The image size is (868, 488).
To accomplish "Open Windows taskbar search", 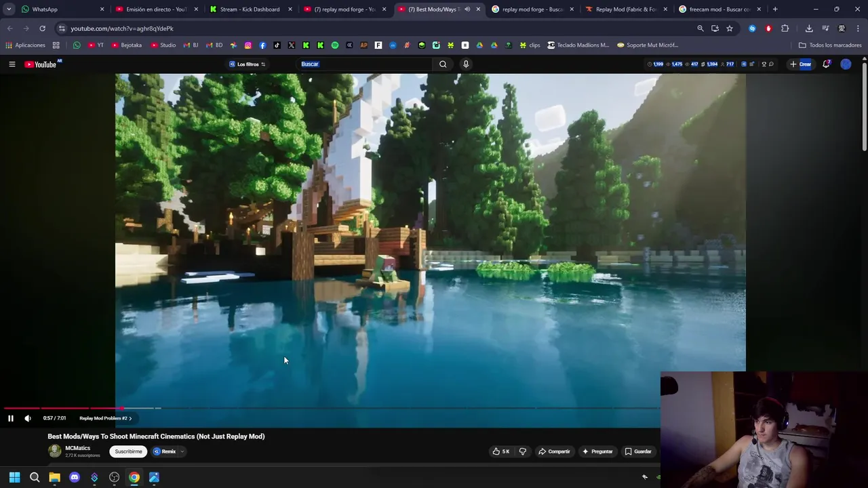I will click(35, 477).
